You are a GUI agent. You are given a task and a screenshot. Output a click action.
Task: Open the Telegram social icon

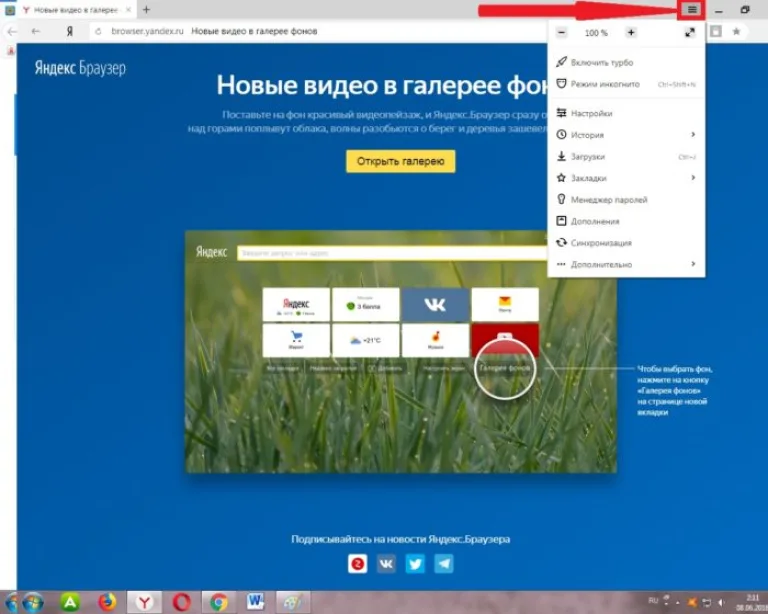click(x=444, y=564)
